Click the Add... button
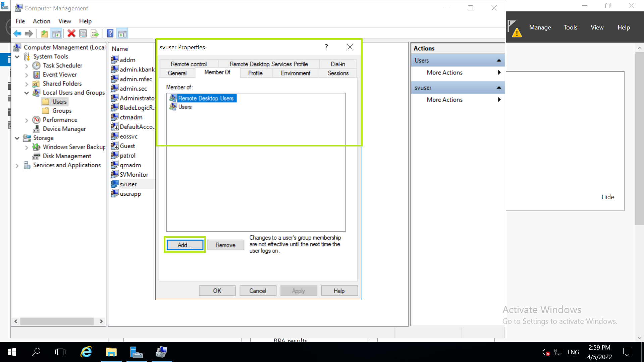Image resolution: width=644 pixels, height=362 pixels. click(x=185, y=245)
